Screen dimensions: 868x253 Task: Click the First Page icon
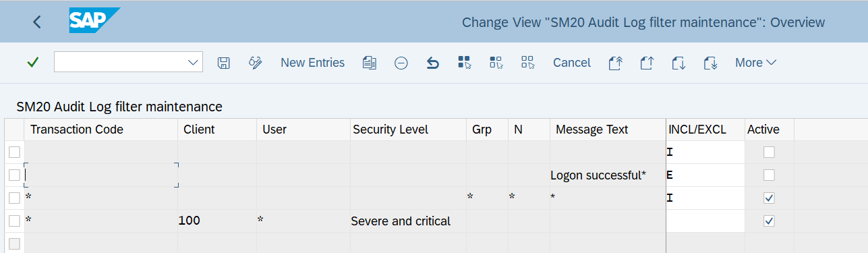point(615,63)
